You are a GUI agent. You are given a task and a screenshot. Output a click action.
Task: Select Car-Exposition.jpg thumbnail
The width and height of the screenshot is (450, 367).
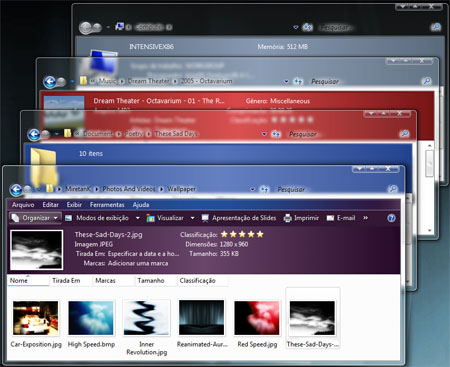pyautogui.click(x=36, y=318)
